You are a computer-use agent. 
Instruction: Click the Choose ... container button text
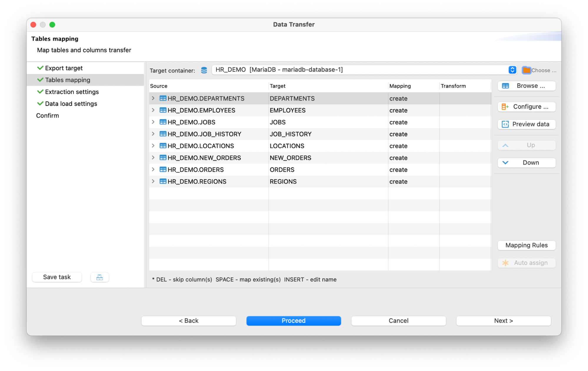click(x=544, y=70)
